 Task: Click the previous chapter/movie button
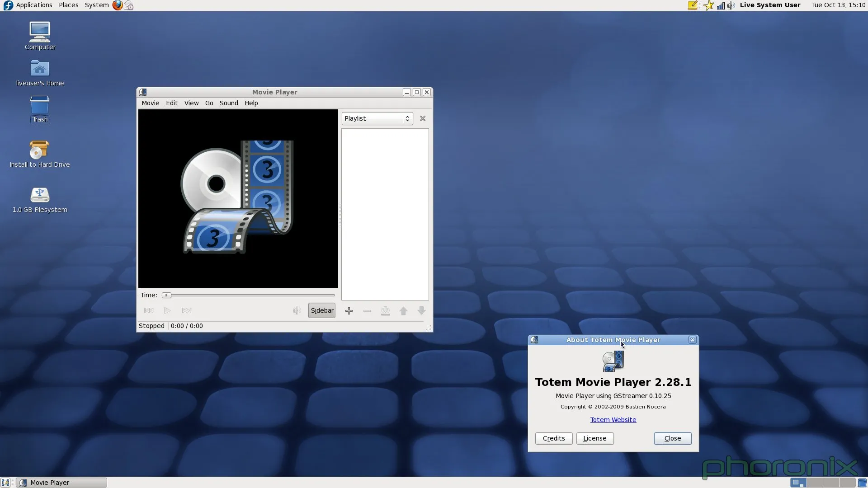click(x=149, y=310)
